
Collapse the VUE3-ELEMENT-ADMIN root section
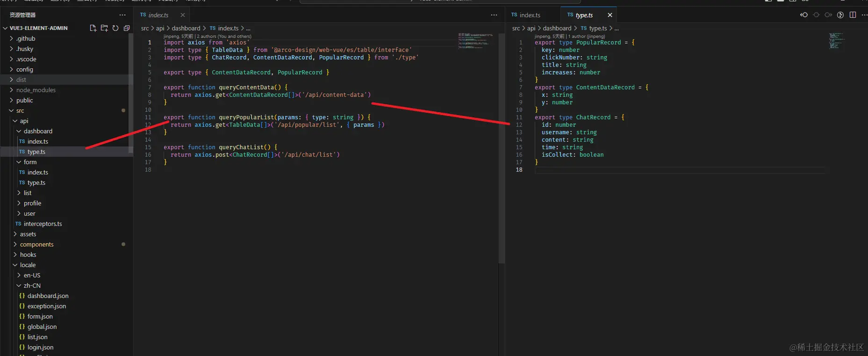click(36, 28)
